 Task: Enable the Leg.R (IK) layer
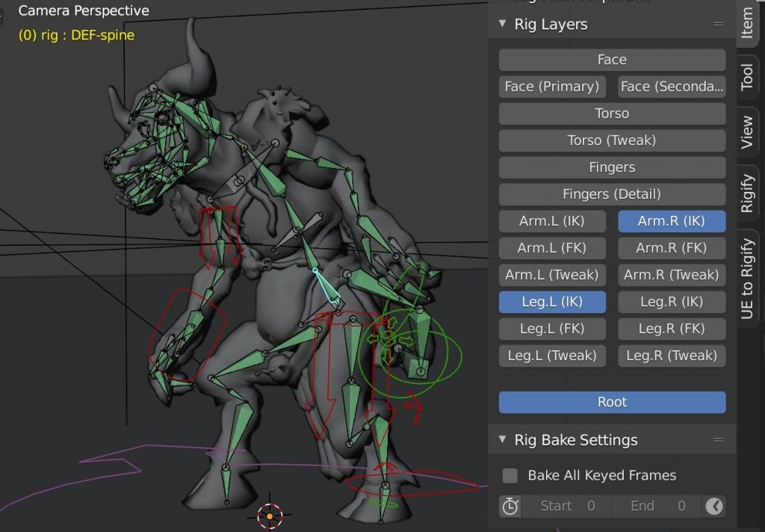672,302
